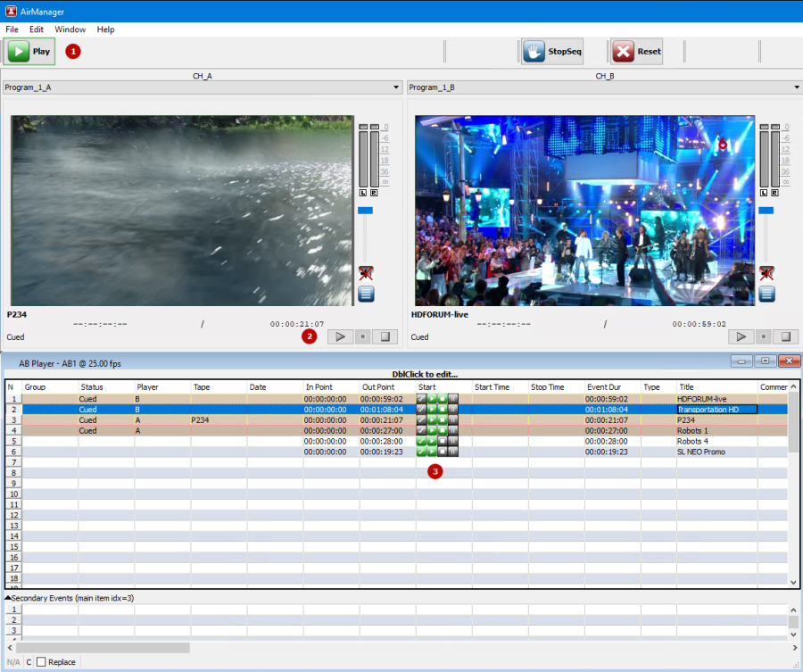Click the bottom horizontal scrollbar right arrow
Viewport: 803px width, 672px height.
pos(795,648)
